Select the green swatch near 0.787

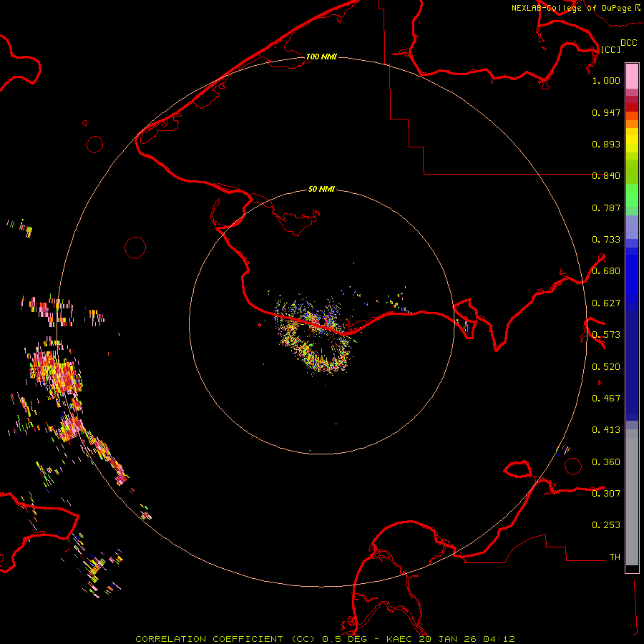pos(632,200)
